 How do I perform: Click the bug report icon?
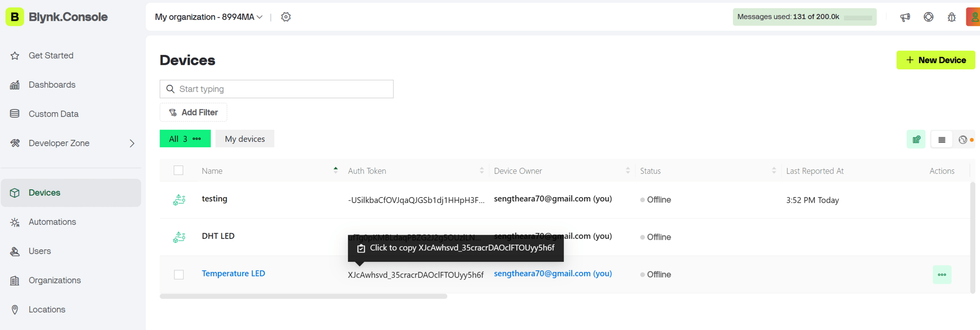[951, 17]
